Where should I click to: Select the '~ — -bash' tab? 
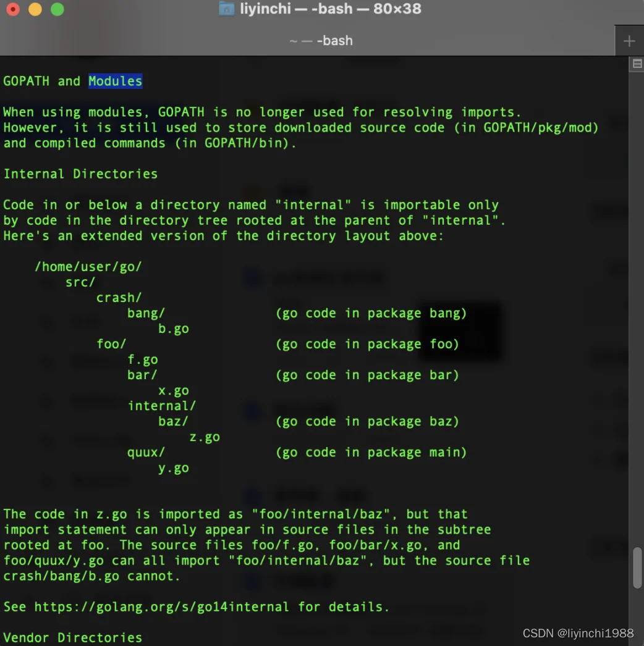pyautogui.click(x=321, y=41)
